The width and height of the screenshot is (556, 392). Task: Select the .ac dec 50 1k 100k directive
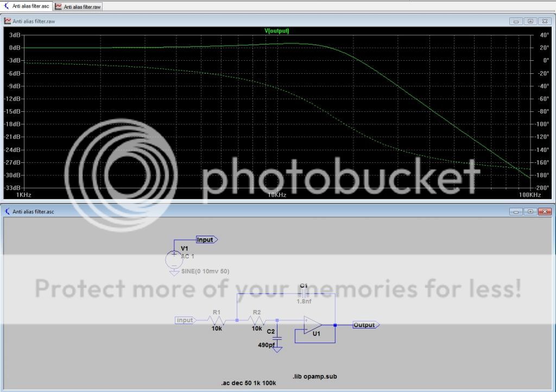[x=249, y=383]
